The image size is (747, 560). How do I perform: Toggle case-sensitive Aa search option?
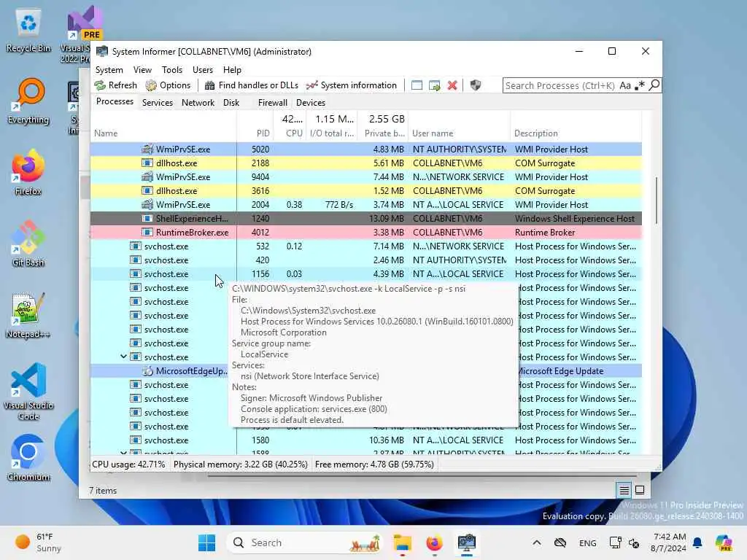point(625,85)
